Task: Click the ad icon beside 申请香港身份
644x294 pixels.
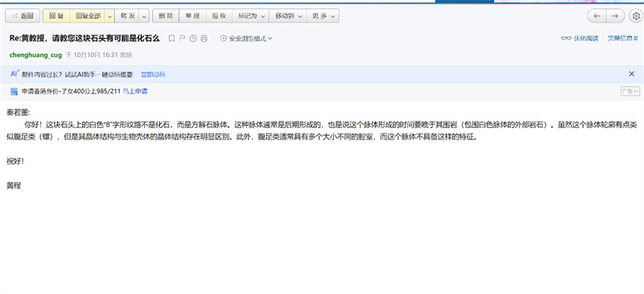Action: 14,91
